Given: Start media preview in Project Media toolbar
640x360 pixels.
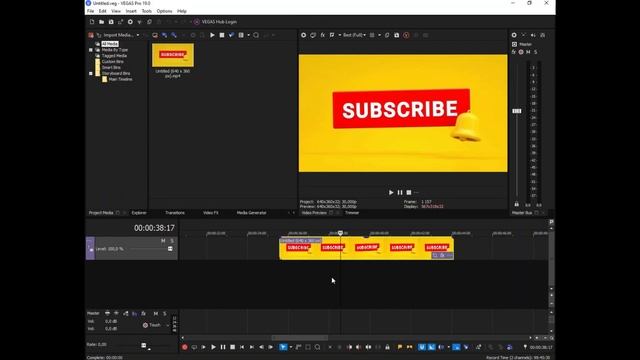Looking at the screenshot, I should click(x=212, y=35).
